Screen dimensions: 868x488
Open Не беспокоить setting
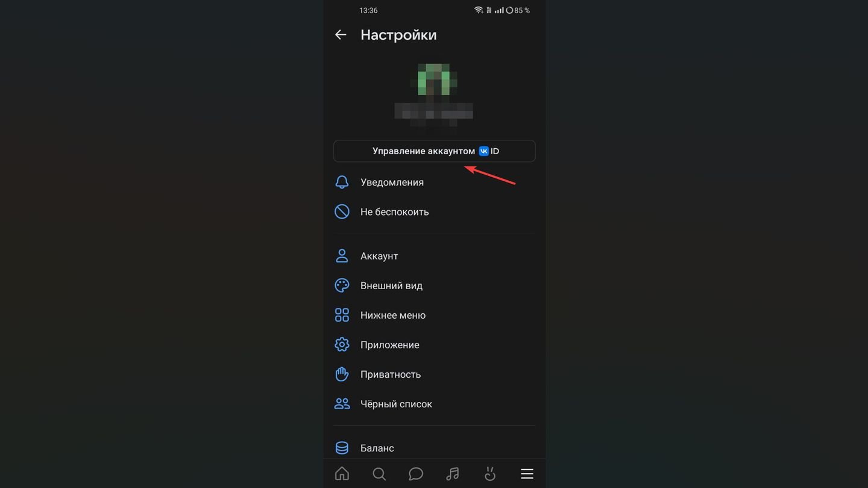pos(434,211)
